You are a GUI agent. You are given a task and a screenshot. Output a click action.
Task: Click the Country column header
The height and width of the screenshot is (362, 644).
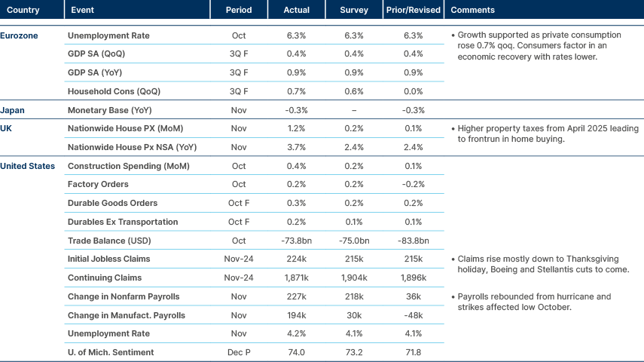23,11
